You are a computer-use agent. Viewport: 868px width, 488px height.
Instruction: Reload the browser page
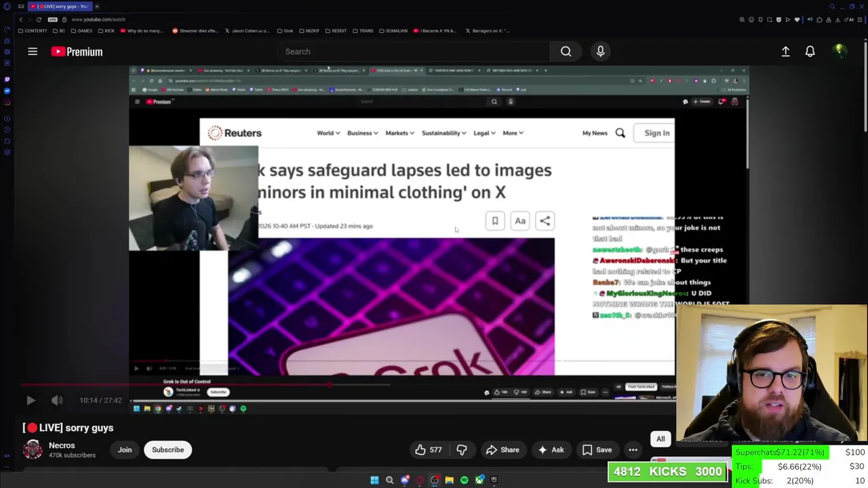pyautogui.click(x=39, y=20)
